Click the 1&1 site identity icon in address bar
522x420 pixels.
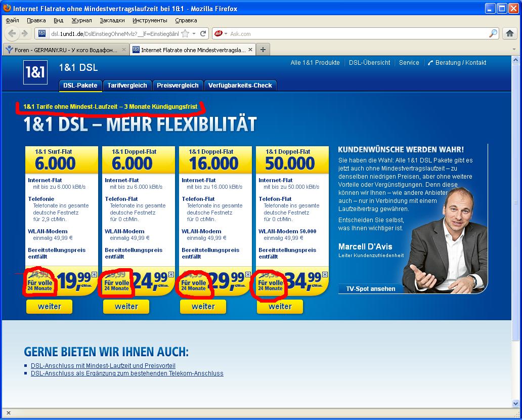tap(42, 33)
